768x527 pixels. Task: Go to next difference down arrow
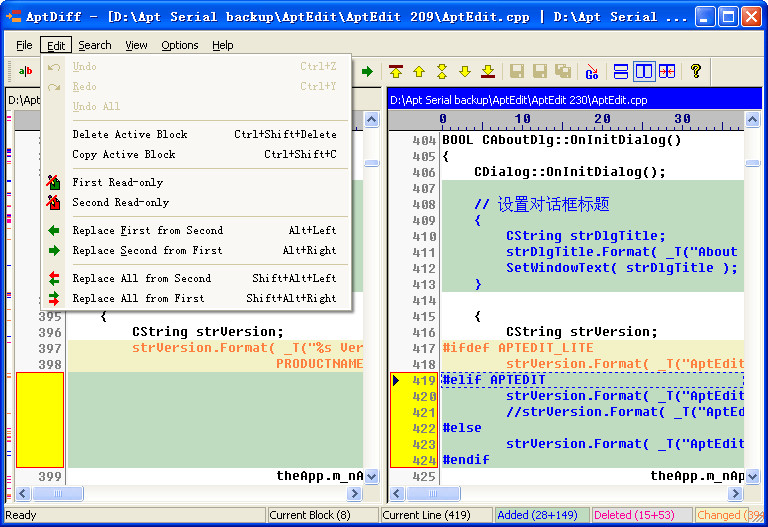pos(465,72)
